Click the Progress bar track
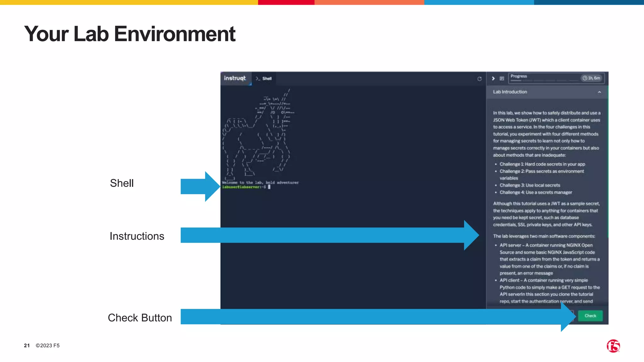This screenshot has width=644, height=362. 544,81
